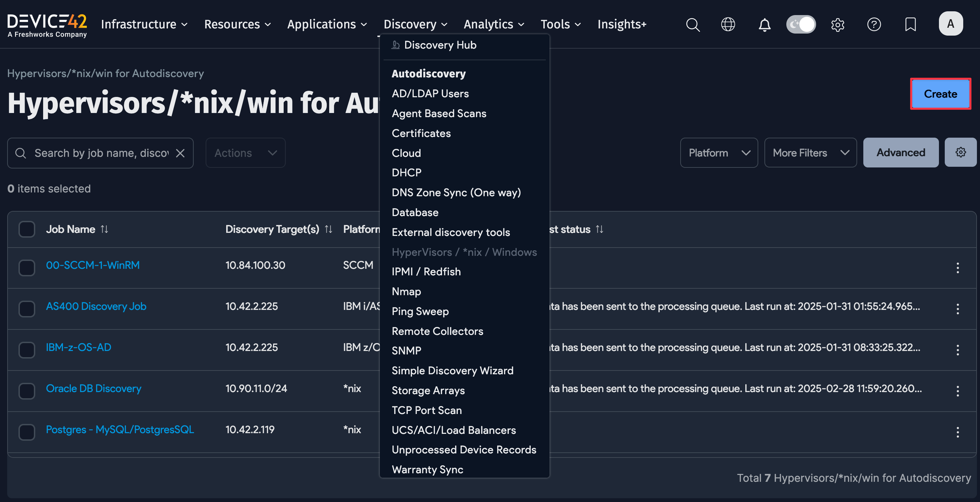Toggle dark mode switch

pos(801,24)
